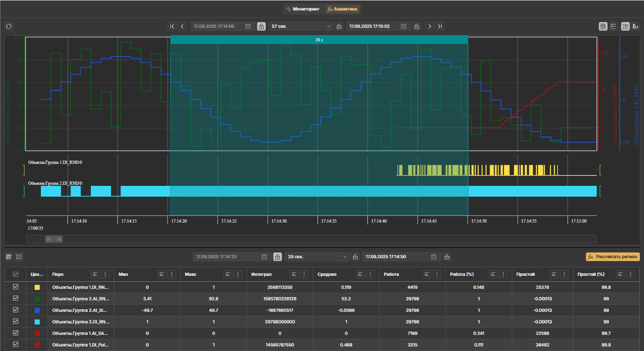Screen dimensions: 644x351
Task: Select the Аналитика tab
Action: point(343,9)
